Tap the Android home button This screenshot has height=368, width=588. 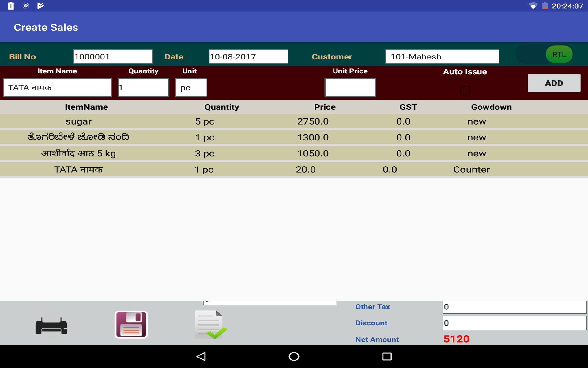coord(294,356)
